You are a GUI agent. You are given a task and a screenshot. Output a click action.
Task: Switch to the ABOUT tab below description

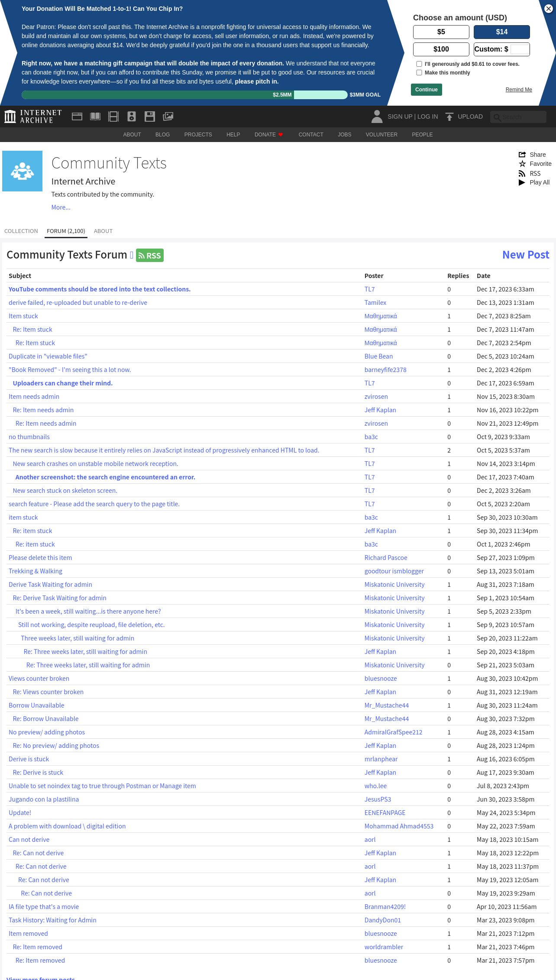(103, 231)
